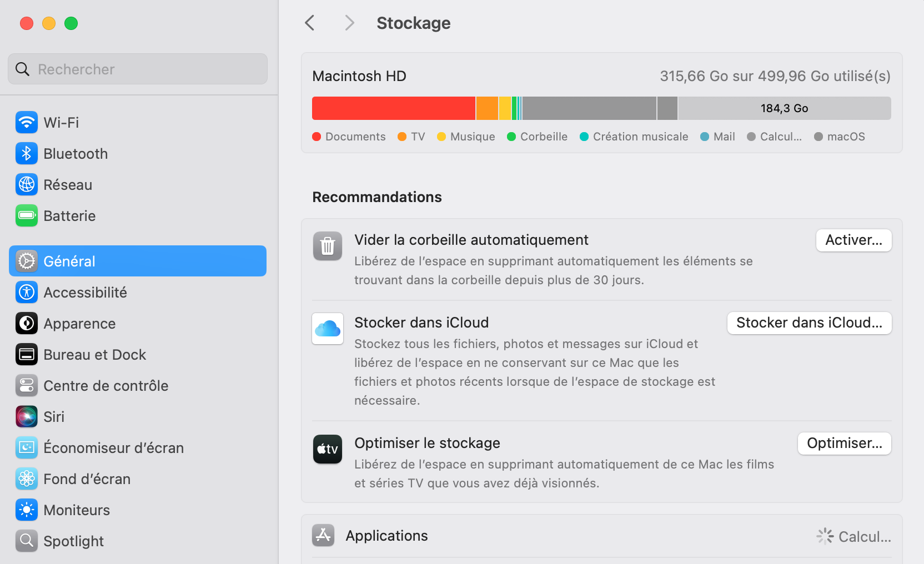Image resolution: width=924 pixels, height=564 pixels.
Task: Click the Bureau et Dock label
Action: [x=94, y=354]
